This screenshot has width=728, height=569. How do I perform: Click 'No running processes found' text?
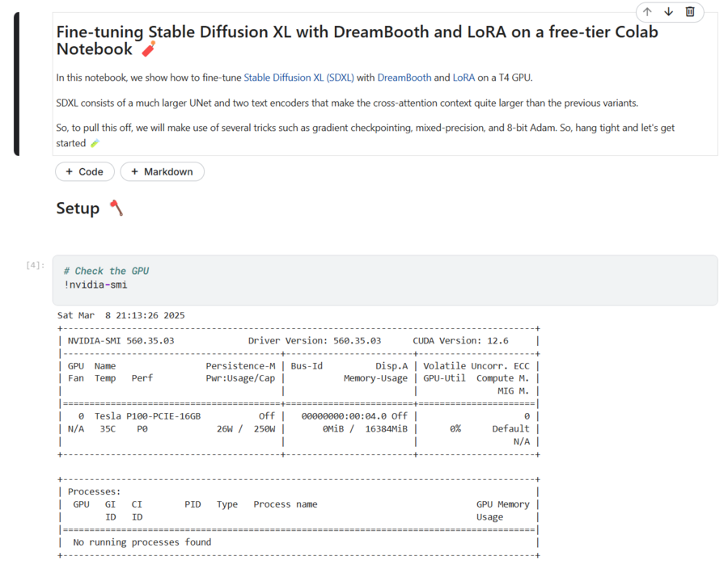tap(142, 542)
